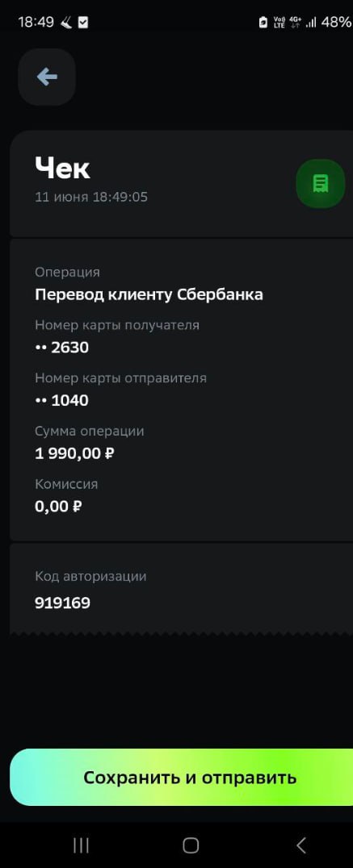The image size is (353, 868).
Task: Tap the Android home button
Action: pos(191,845)
